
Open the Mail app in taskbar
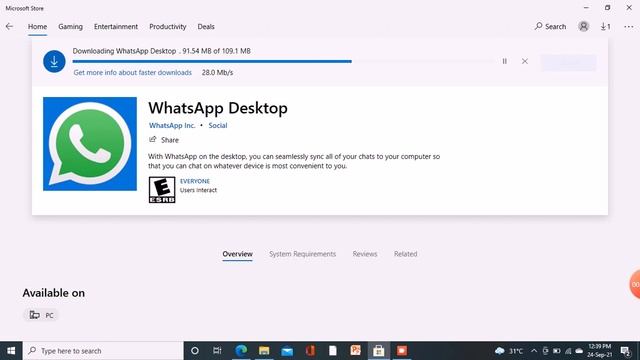tap(287, 351)
